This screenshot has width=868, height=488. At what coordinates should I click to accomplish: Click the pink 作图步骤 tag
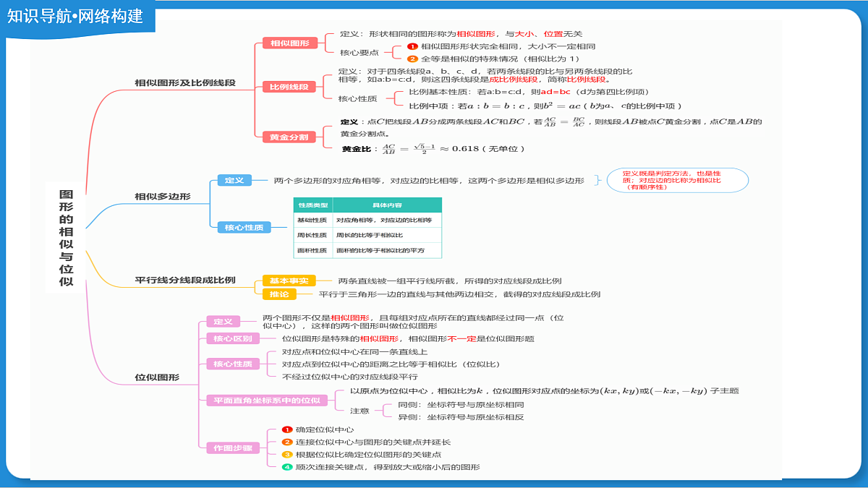point(233,448)
